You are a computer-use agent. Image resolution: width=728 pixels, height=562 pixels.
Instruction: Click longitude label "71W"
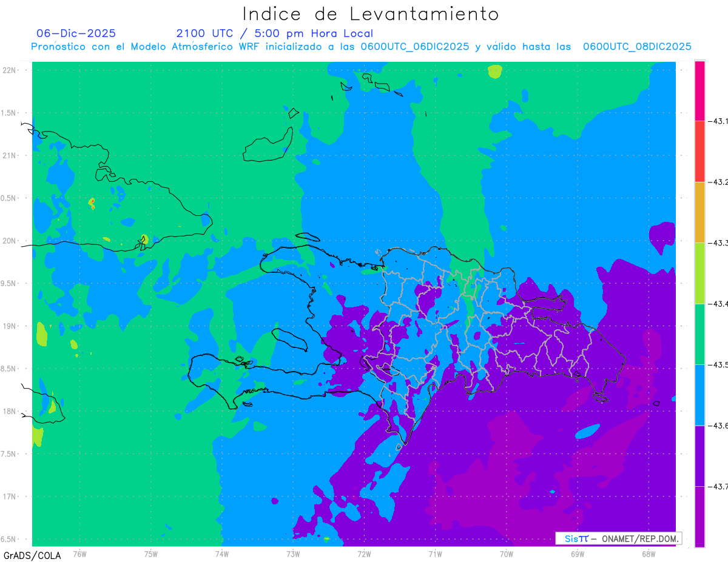[x=435, y=554]
